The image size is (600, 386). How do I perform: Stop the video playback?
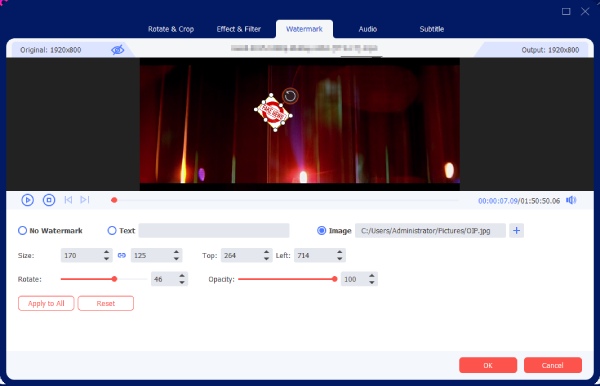(x=49, y=200)
